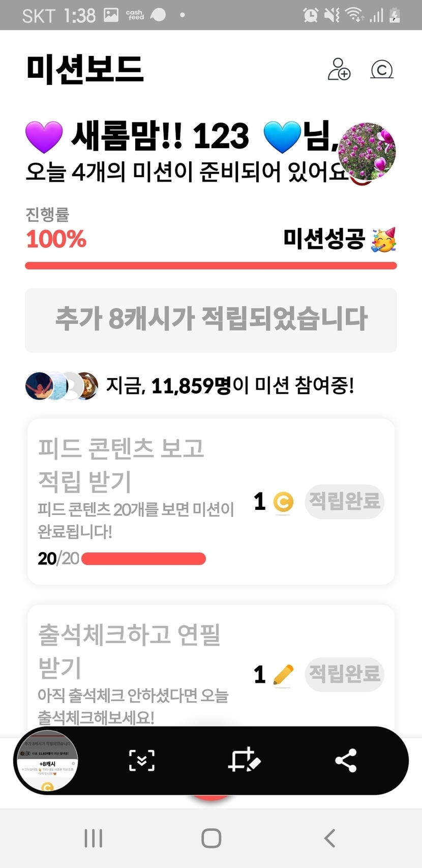
Task: Tap 적립완료 button for attendance check mission
Action: click(x=344, y=674)
